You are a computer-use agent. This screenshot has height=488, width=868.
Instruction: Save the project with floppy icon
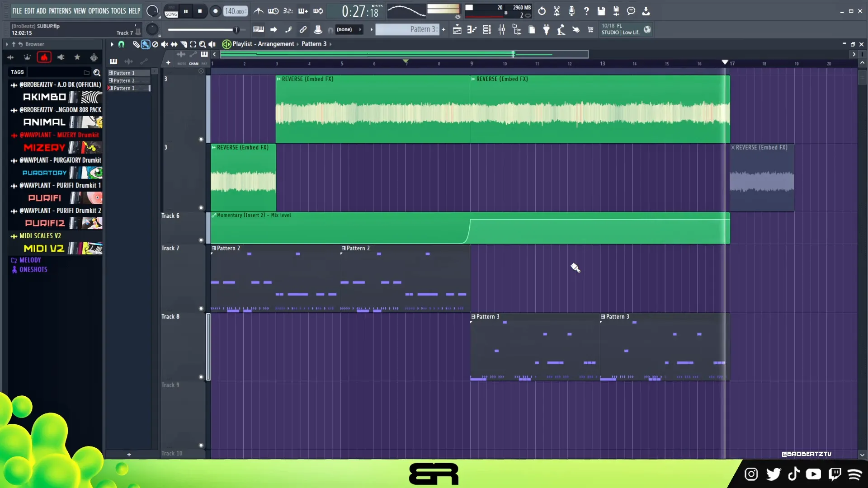[601, 11]
